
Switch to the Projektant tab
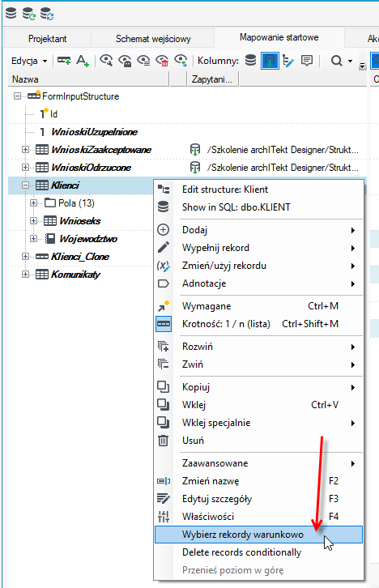click(x=47, y=39)
